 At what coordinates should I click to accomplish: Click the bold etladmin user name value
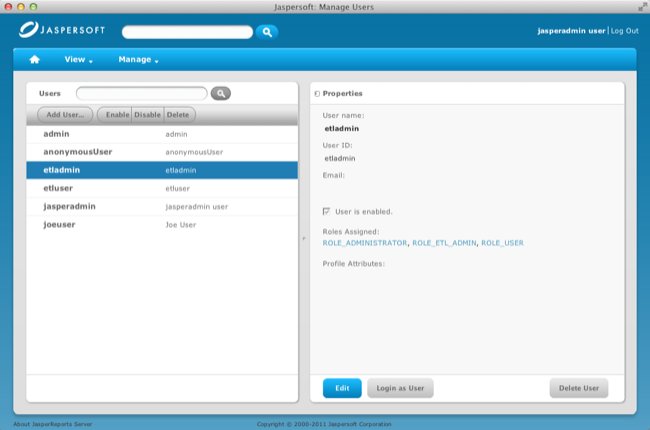click(342, 129)
